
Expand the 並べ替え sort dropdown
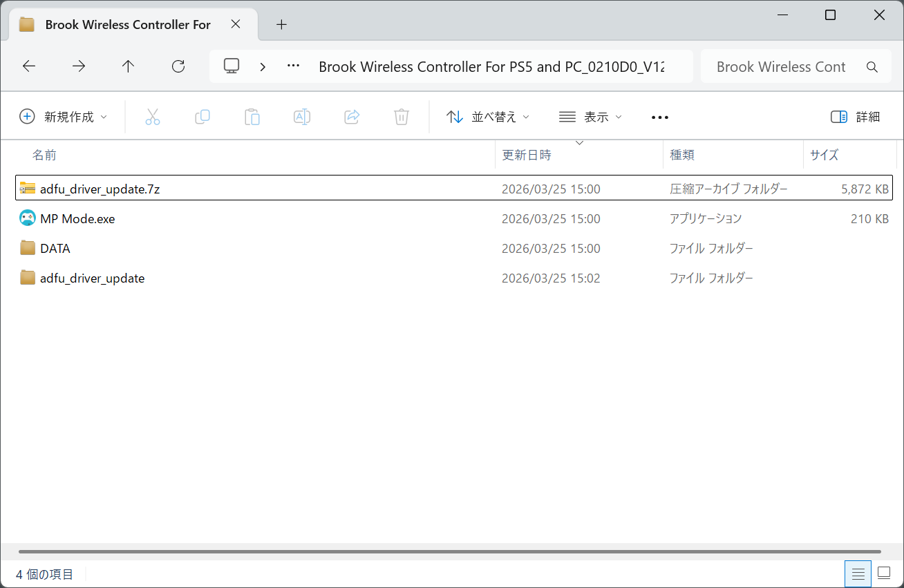coord(488,117)
